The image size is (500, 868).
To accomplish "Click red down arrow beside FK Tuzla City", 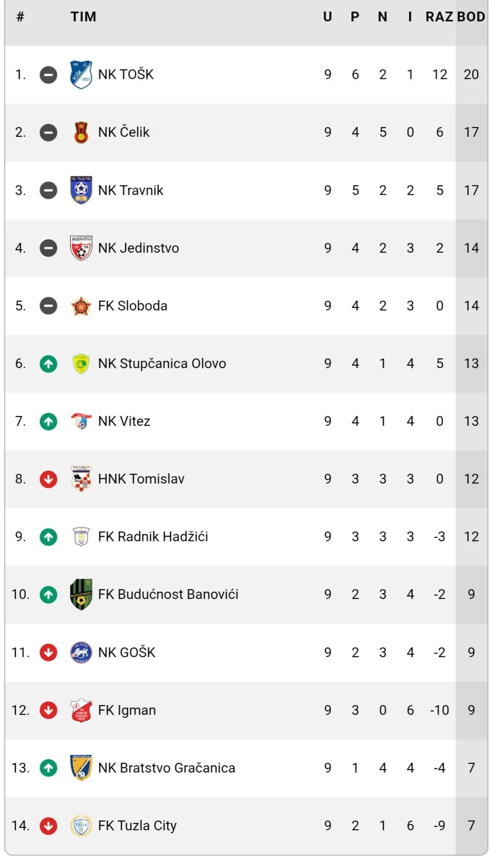I will coord(48,826).
